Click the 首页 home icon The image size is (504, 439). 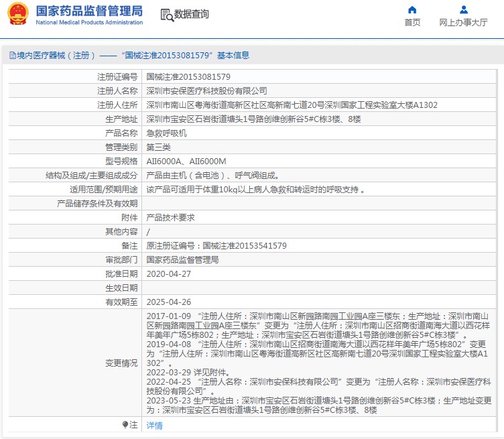point(412,10)
